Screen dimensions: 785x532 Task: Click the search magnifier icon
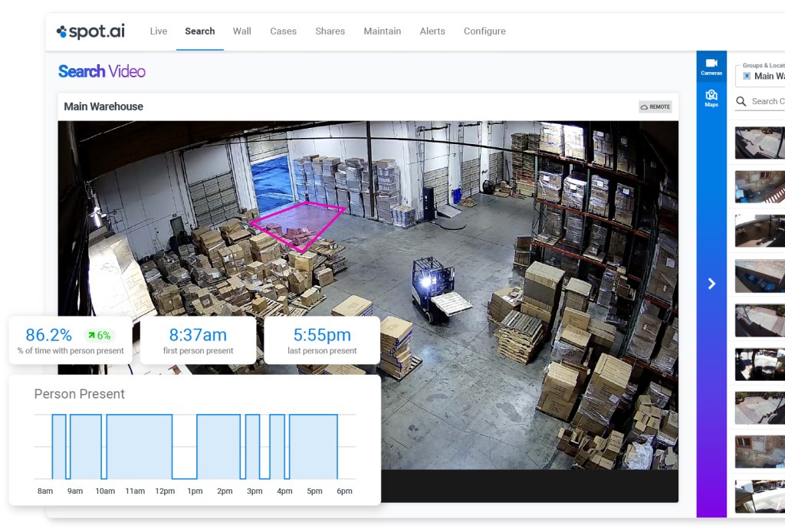point(741,102)
